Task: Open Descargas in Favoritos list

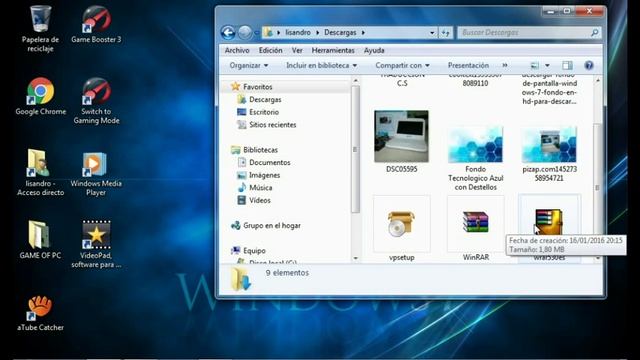Action: pyautogui.click(x=265, y=99)
